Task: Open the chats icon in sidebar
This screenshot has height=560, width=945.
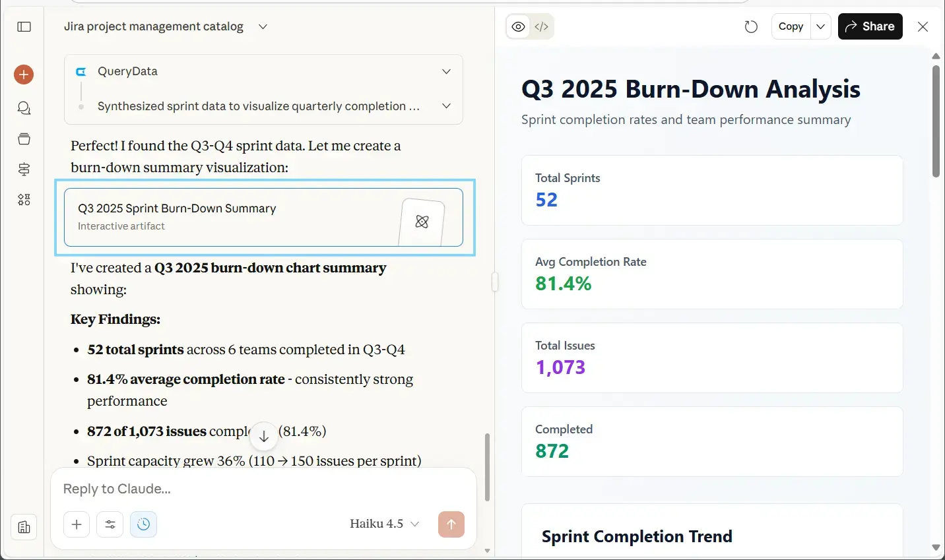Action: pos(24,108)
